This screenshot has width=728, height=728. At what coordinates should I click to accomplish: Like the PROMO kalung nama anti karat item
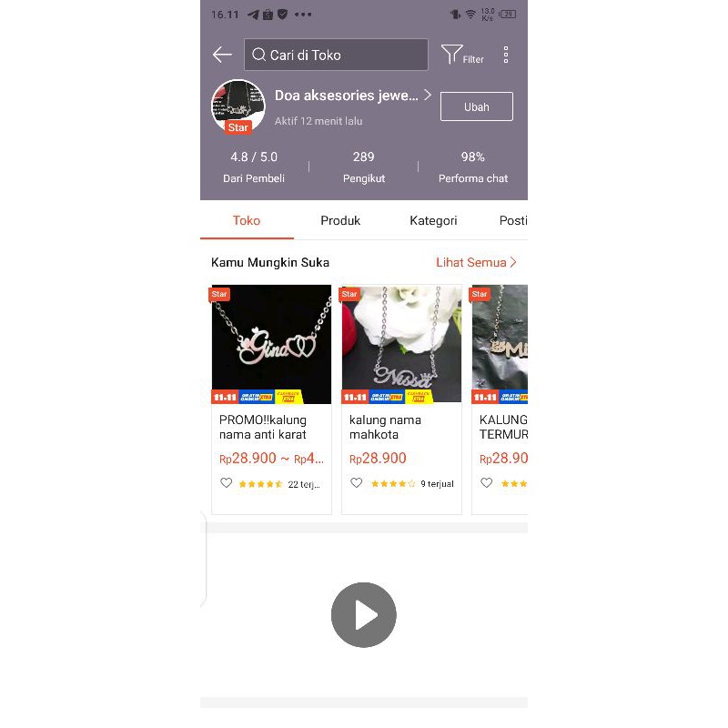click(226, 483)
